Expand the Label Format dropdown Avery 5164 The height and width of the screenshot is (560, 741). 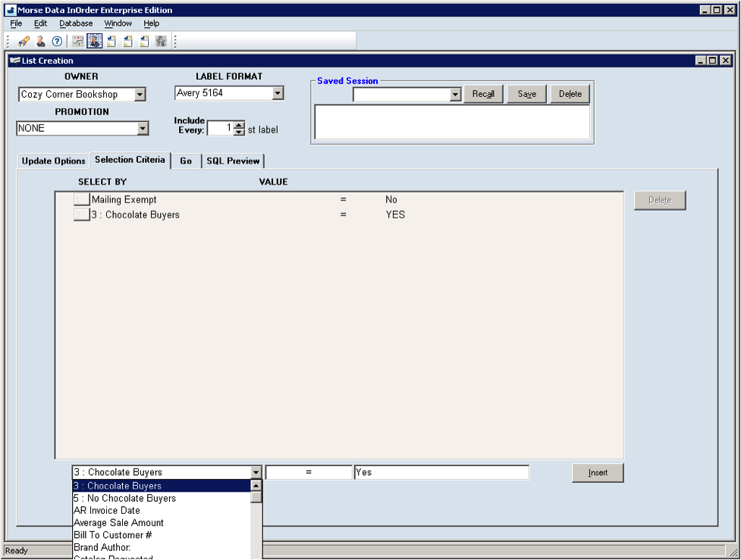[x=278, y=93]
